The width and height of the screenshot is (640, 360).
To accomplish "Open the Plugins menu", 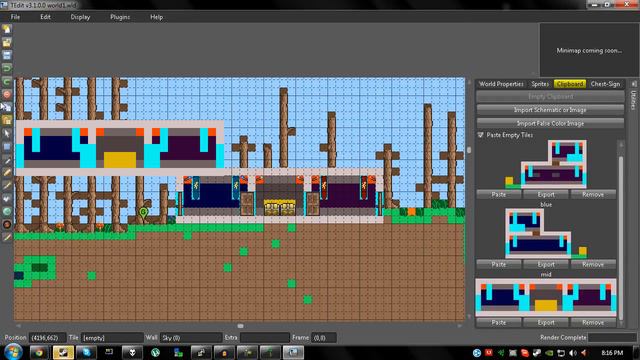I will (x=120, y=17).
